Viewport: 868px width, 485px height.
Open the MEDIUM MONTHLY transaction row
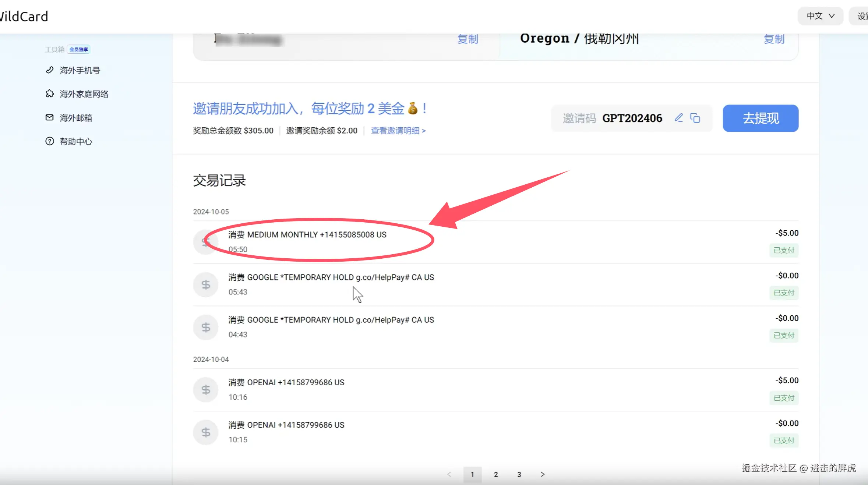pos(307,235)
